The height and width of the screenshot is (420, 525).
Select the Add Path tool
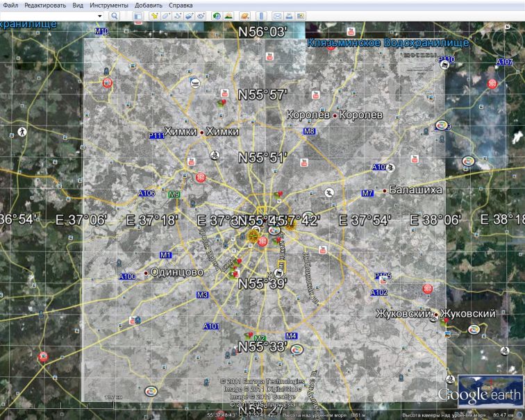click(178, 16)
